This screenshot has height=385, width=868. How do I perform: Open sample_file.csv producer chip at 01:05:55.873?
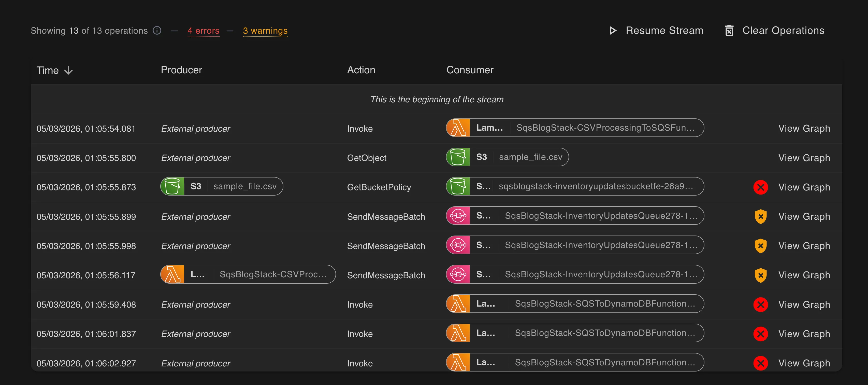click(x=222, y=186)
